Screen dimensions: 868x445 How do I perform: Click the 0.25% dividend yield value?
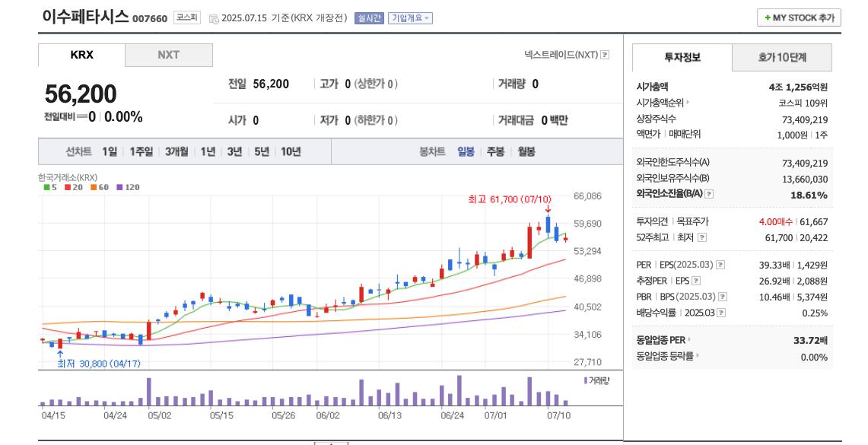tap(815, 313)
